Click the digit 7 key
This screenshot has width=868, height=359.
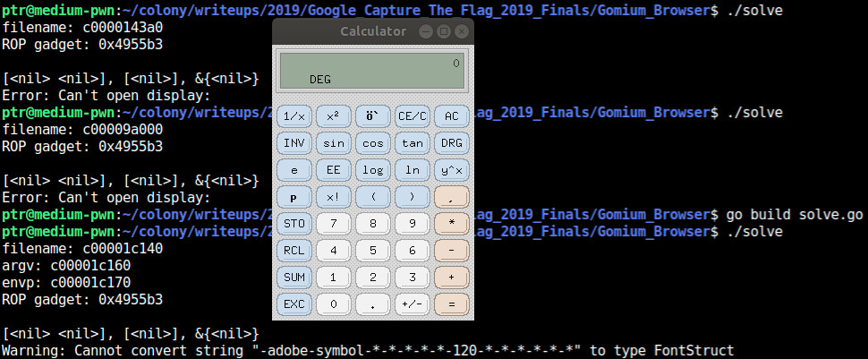(333, 223)
